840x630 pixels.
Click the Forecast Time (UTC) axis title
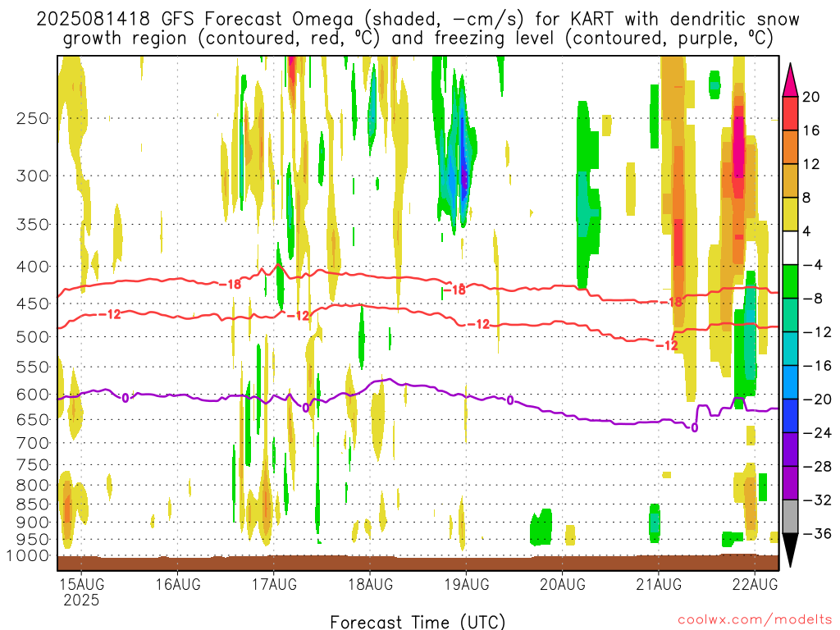(x=418, y=622)
